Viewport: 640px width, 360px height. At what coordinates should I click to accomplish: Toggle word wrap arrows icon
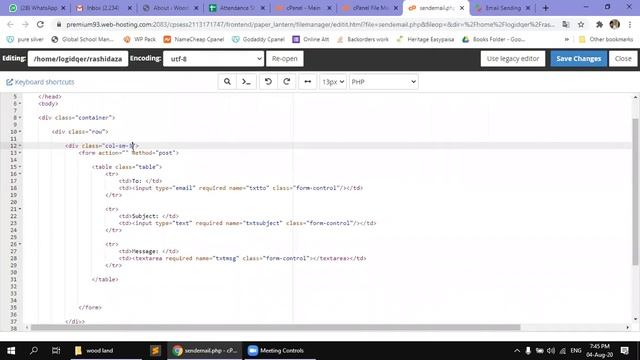pos(307,82)
